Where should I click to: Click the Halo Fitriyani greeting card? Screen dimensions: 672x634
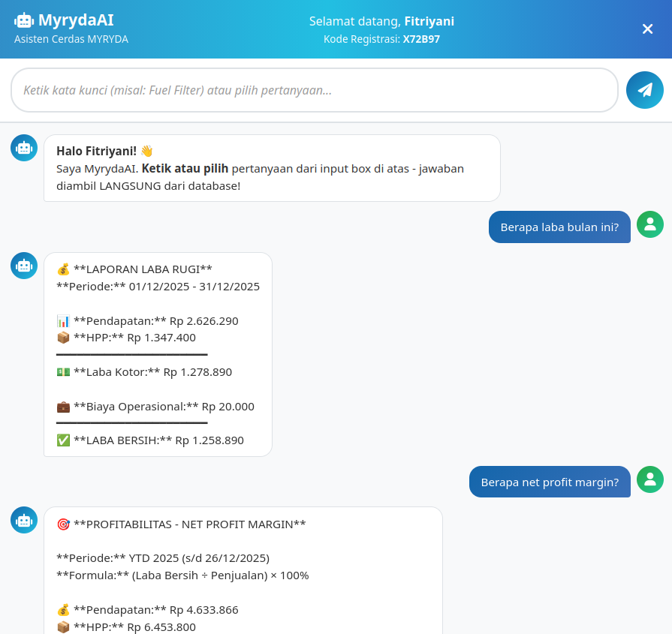point(272,167)
